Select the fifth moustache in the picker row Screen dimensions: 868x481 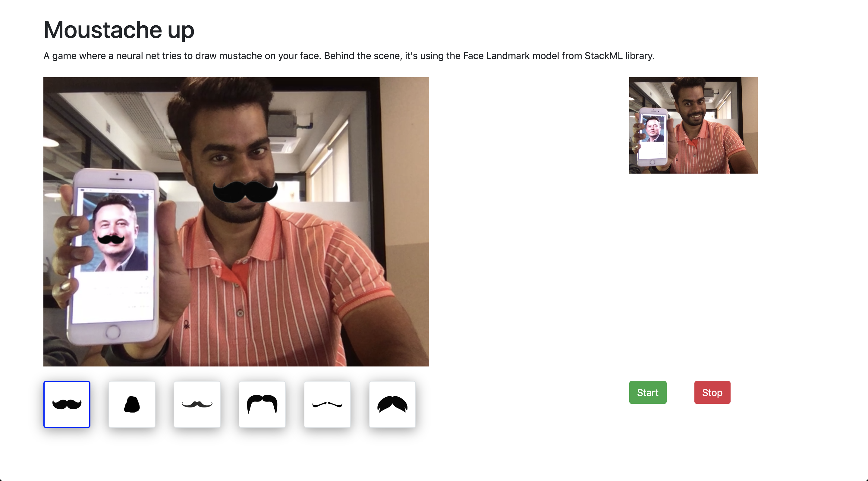point(327,404)
